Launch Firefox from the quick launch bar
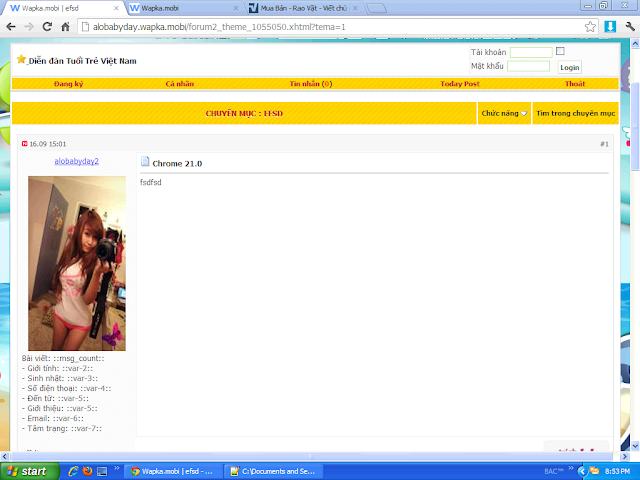Screen dimensions: 640x480 [88, 470]
